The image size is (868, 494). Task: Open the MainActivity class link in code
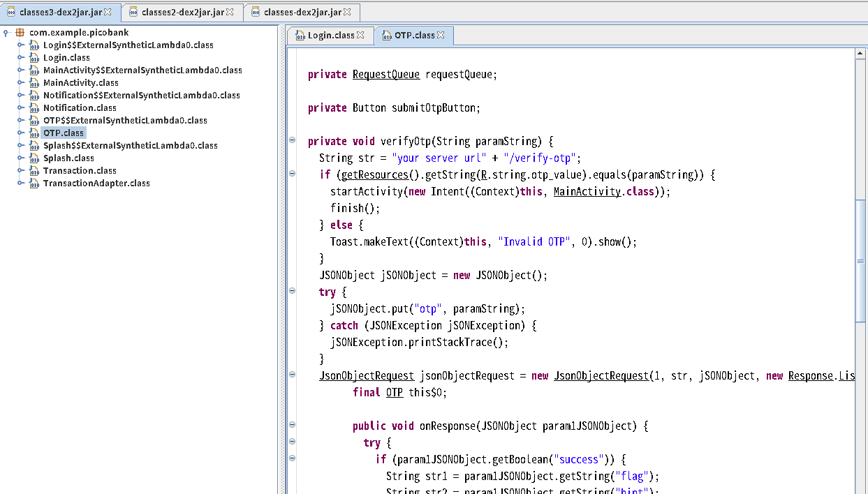coord(587,192)
